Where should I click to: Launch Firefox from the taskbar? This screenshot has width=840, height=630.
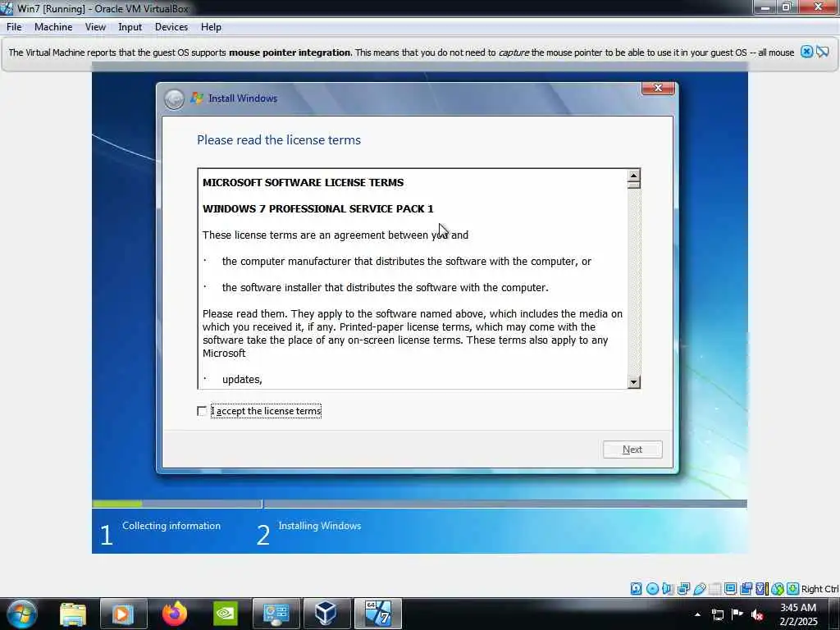pos(175,614)
